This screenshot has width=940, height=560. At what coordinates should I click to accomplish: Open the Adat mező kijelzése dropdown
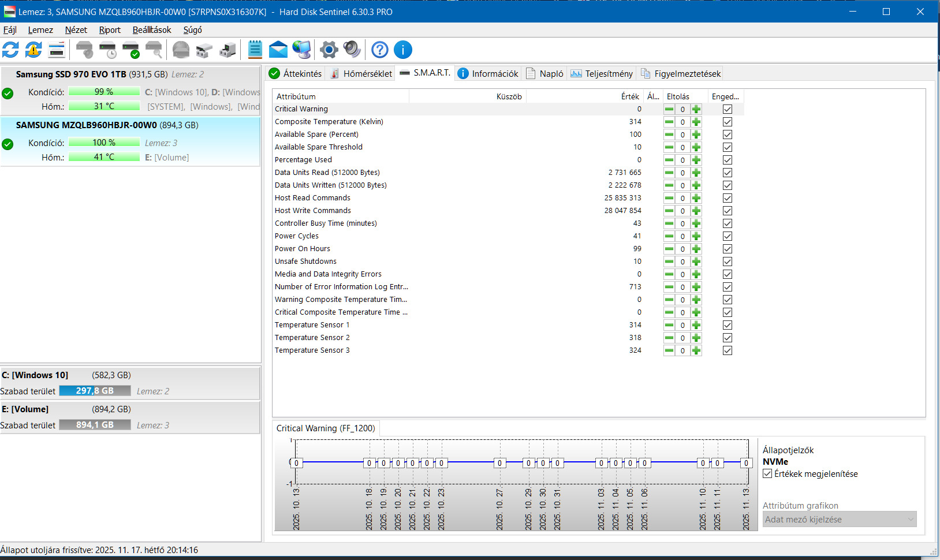840,520
